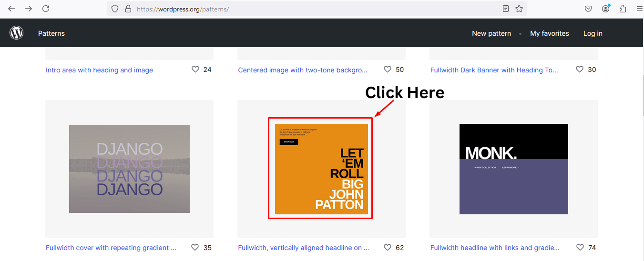
Task: Open the Patterns menu item
Action: (51, 33)
